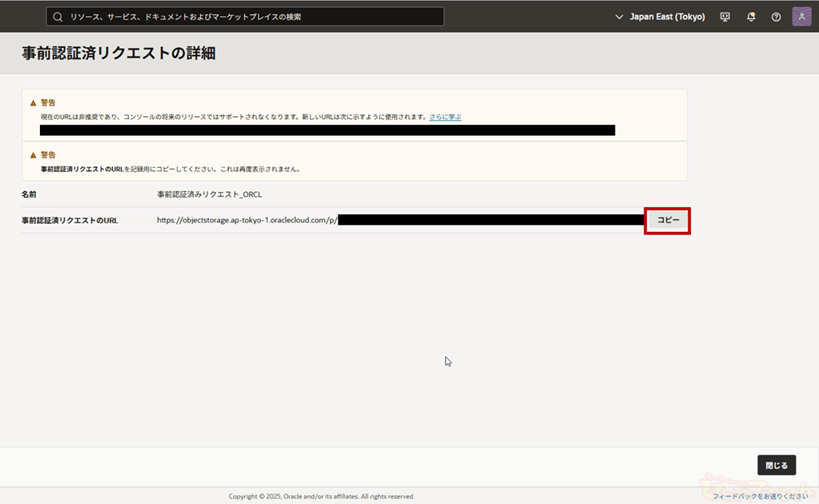819x504 pixels.
Task: Click the Oracle copyright footer text
Action: point(321,496)
